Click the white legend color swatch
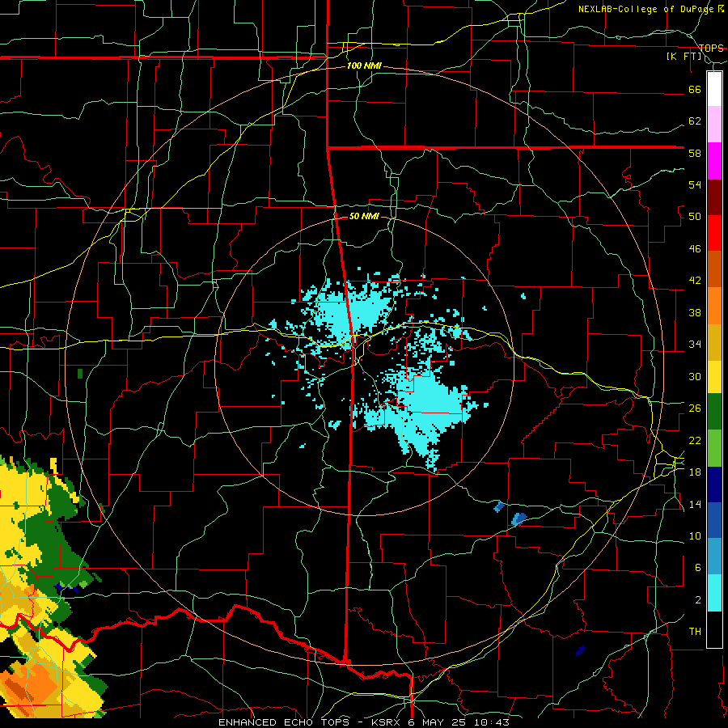Viewport: 728px width, 728px height. pos(714,89)
